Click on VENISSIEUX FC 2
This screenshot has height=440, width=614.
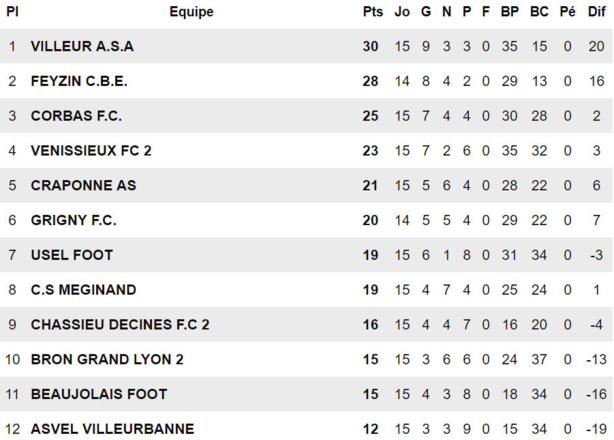91,151
